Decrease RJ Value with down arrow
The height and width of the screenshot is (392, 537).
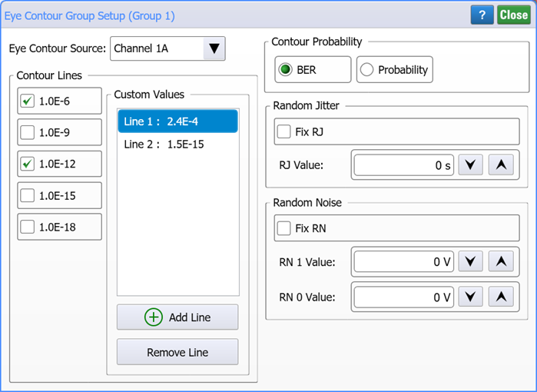pos(471,164)
